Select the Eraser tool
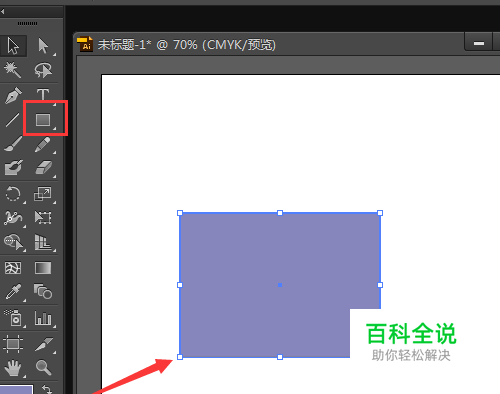 [x=43, y=168]
